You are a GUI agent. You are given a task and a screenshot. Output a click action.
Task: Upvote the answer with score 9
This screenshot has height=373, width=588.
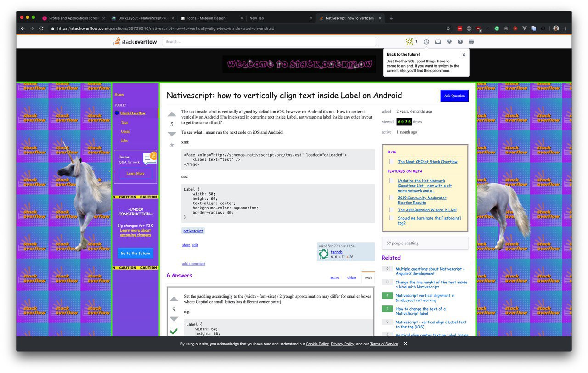174,298
